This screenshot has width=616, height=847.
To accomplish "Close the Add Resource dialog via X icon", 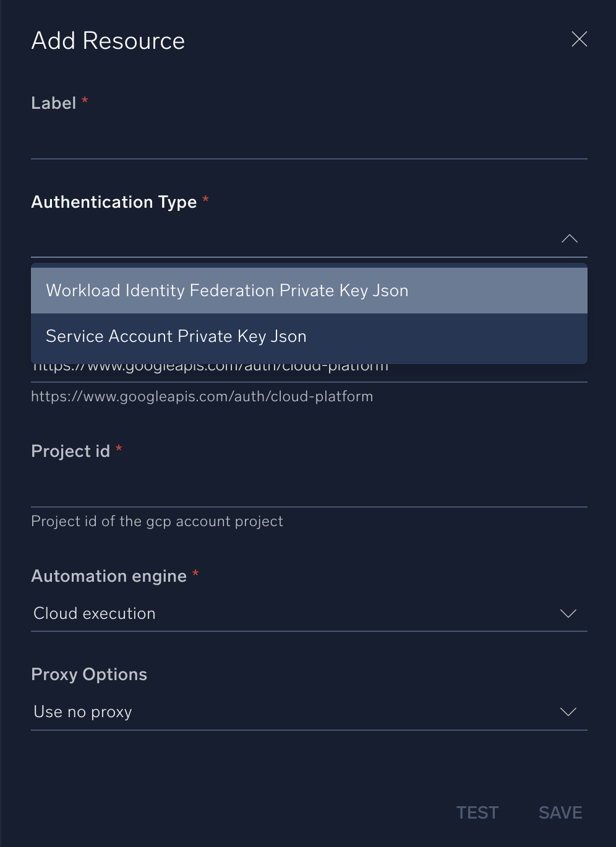I will pyautogui.click(x=579, y=39).
